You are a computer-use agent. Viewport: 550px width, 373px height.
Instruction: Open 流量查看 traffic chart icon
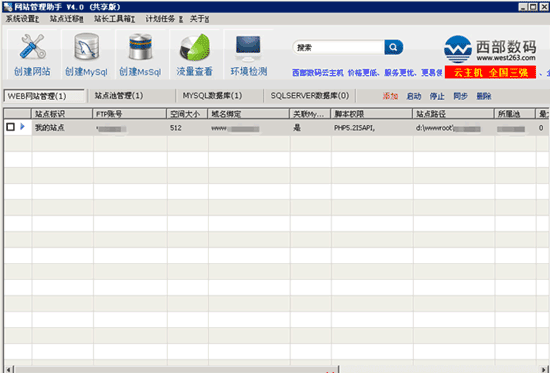coord(194,47)
